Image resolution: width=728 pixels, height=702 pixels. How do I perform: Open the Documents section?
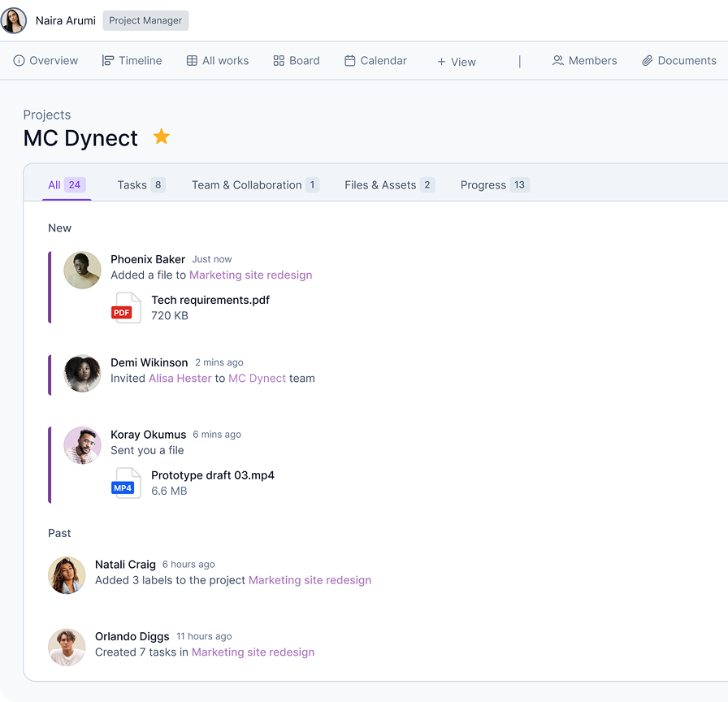679,61
